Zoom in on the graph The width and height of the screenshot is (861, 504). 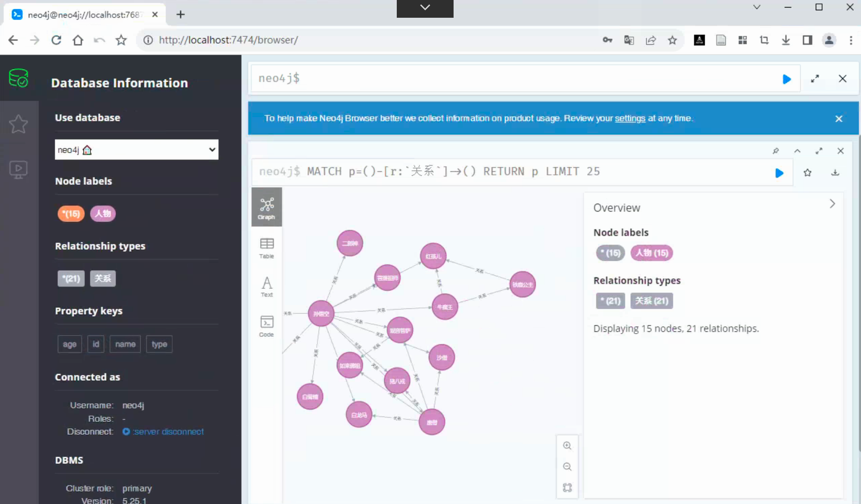(x=567, y=446)
